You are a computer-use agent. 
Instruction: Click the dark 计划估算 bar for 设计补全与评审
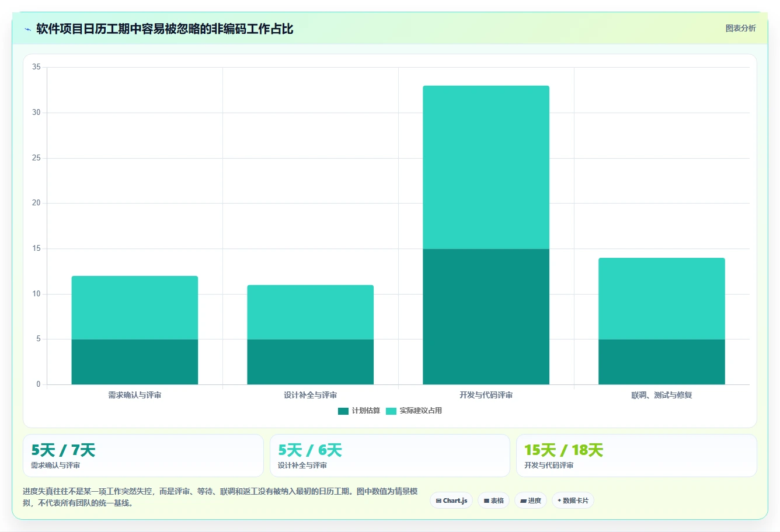coord(311,362)
